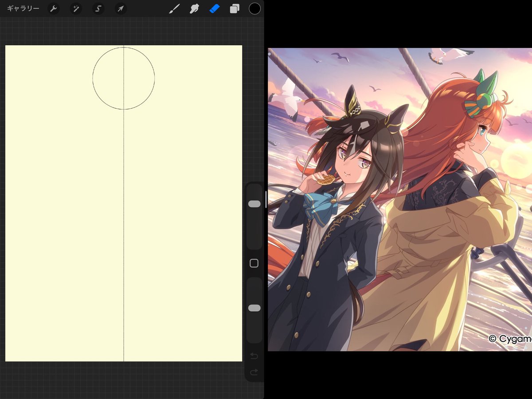Select the Brush tool
The image size is (532, 399).
[174, 8]
